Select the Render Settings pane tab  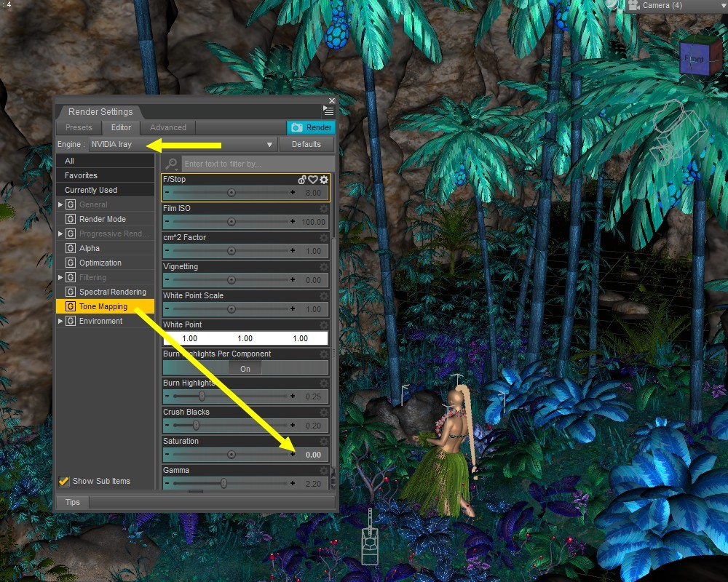[100, 112]
